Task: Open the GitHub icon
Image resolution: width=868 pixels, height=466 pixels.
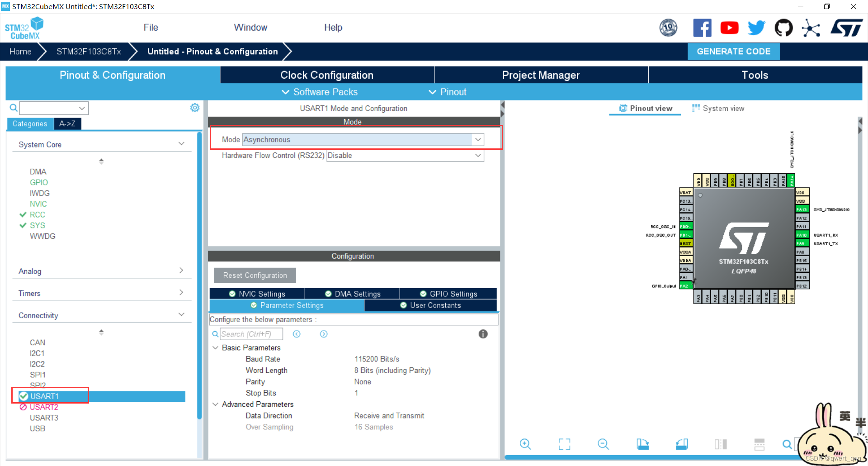Action: 783,28
